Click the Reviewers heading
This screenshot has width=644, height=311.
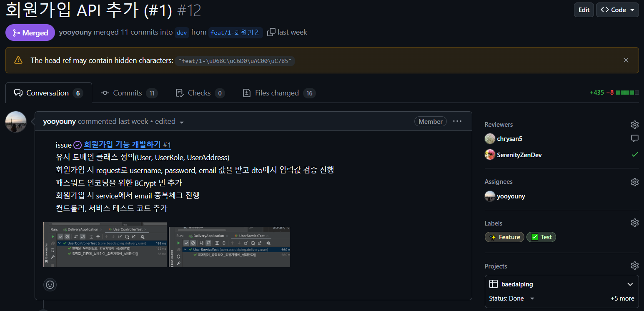[499, 124]
